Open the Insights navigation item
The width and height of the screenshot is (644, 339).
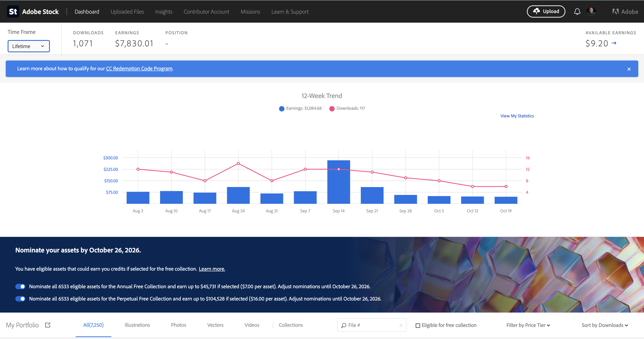point(163,11)
